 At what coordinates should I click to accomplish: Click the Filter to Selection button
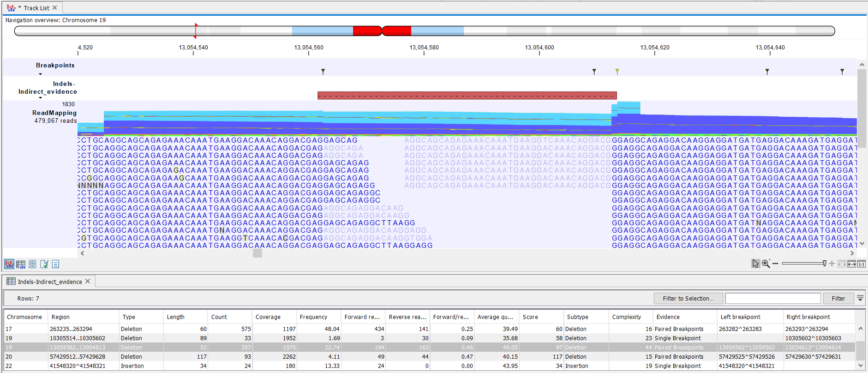tap(688, 298)
